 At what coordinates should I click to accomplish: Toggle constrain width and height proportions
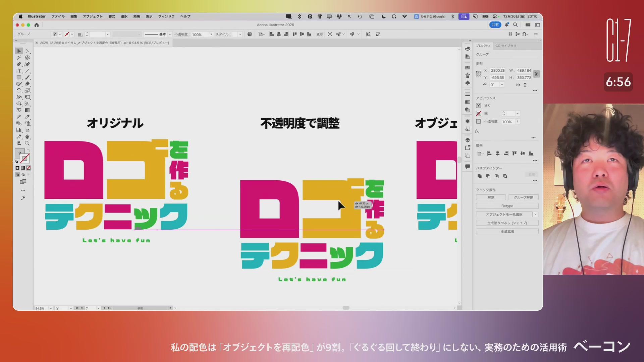(536, 74)
